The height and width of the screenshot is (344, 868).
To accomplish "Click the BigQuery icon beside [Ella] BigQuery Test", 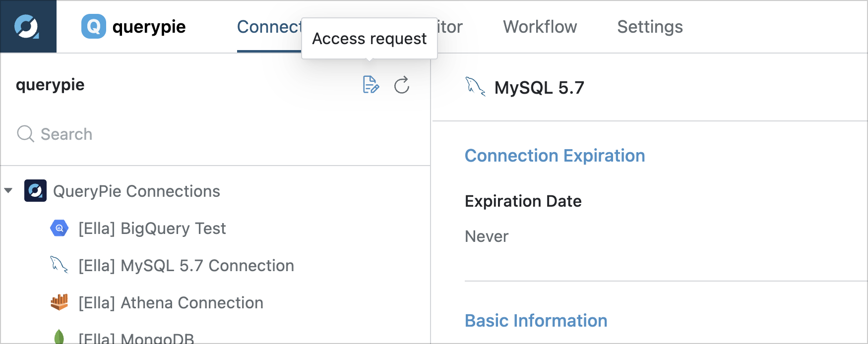I will (x=60, y=228).
